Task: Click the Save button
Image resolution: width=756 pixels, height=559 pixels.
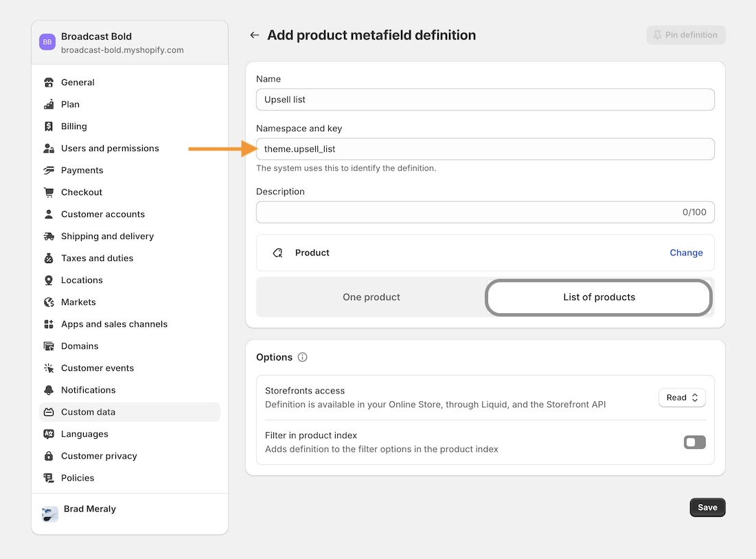Action: point(707,507)
